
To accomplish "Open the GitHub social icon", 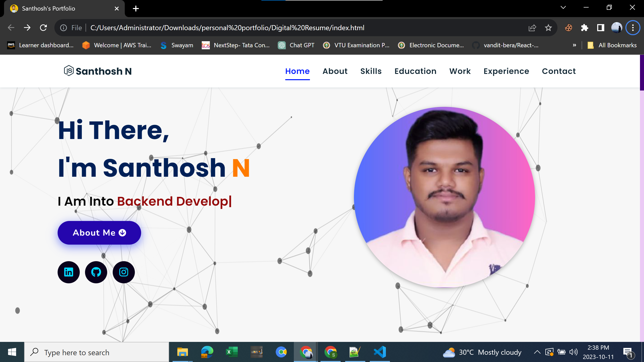I will pyautogui.click(x=96, y=272).
